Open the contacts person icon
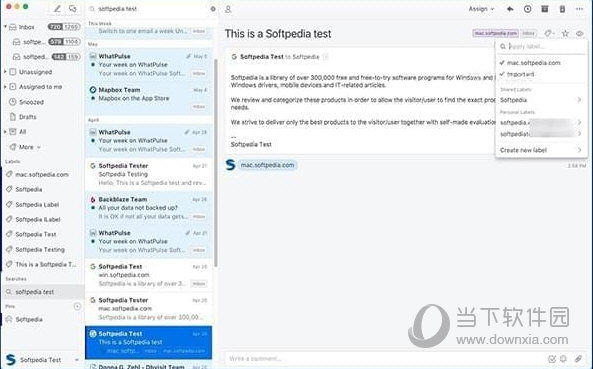This screenshot has height=369, width=593. click(x=228, y=9)
